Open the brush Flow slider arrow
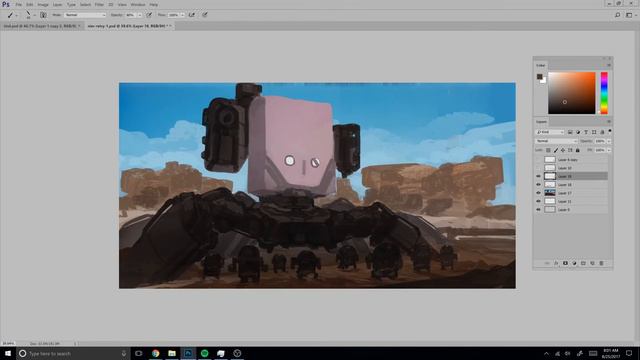The width and height of the screenshot is (640, 360). (182, 15)
